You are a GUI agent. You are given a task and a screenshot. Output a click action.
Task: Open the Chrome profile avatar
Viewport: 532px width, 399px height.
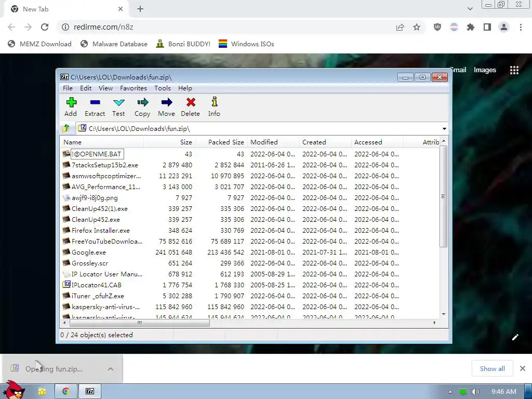click(504, 27)
